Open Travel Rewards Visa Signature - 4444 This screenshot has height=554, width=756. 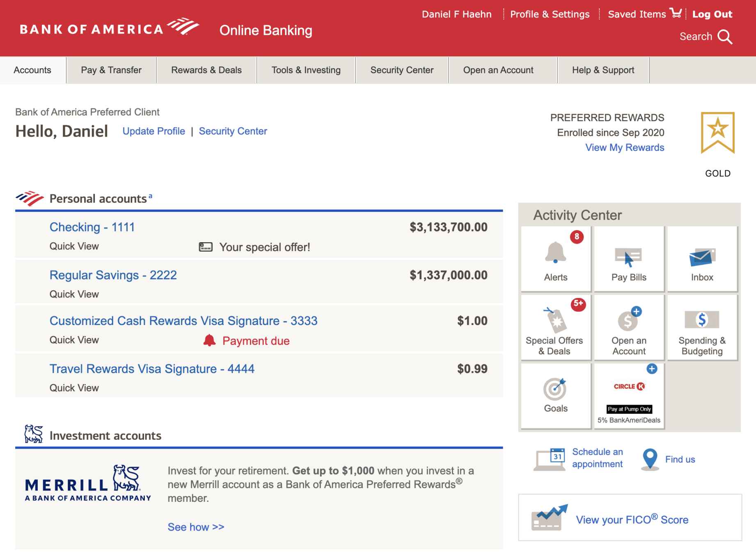152,369
